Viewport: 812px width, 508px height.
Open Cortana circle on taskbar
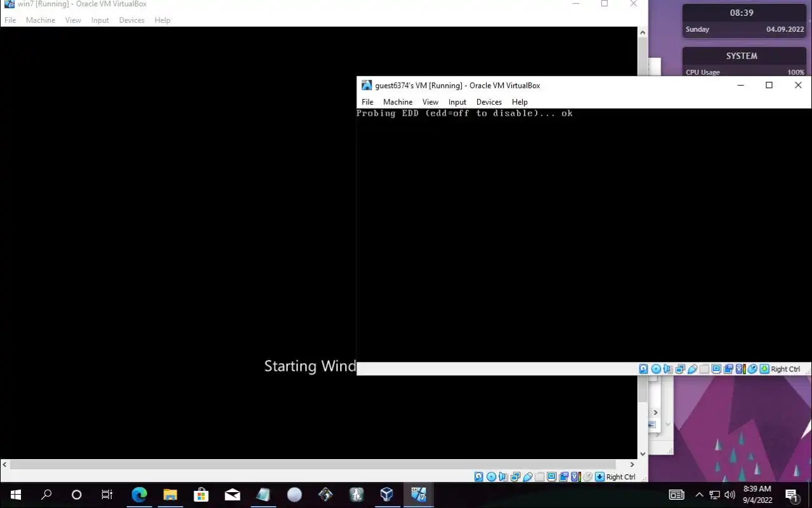coord(77,495)
